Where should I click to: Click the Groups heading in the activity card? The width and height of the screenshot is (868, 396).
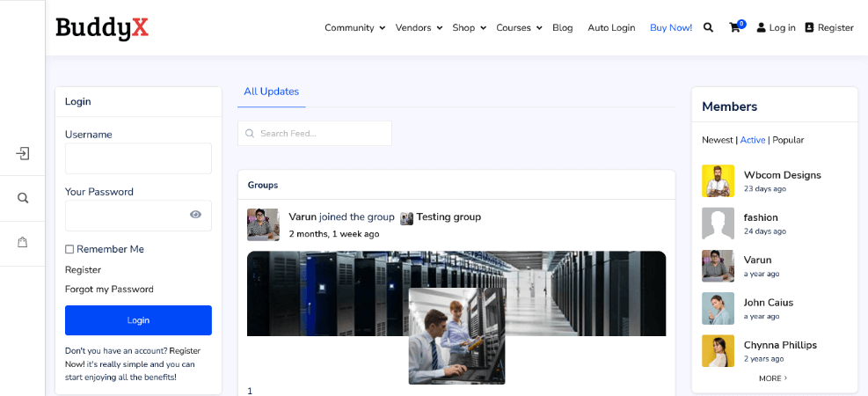pyautogui.click(x=263, y=185)
